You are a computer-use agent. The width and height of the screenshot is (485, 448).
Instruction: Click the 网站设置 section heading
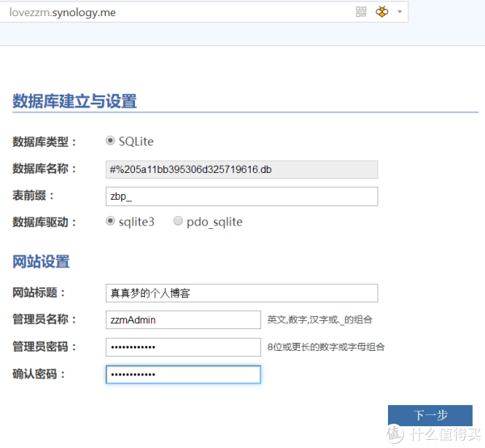40,261
